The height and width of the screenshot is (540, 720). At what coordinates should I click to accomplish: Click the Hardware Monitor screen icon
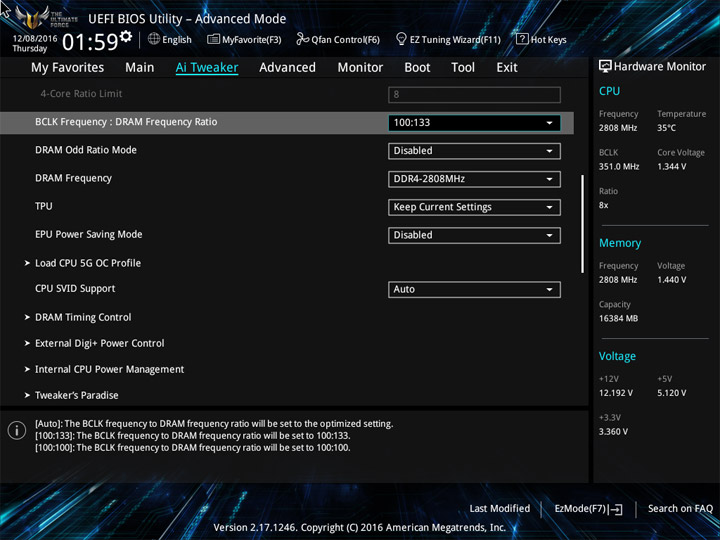pos(605,67)
